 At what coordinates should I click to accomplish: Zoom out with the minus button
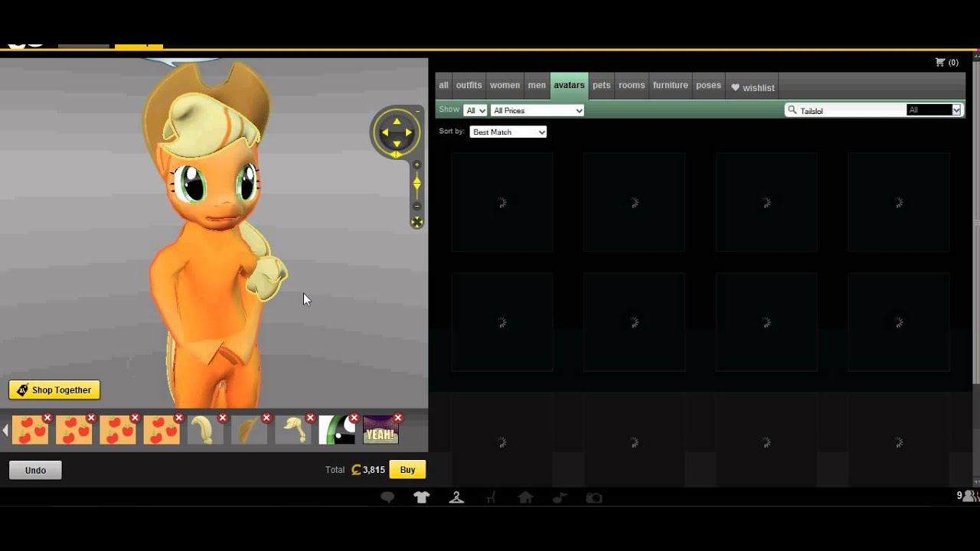pyautogui.click(x=417, y=207)
